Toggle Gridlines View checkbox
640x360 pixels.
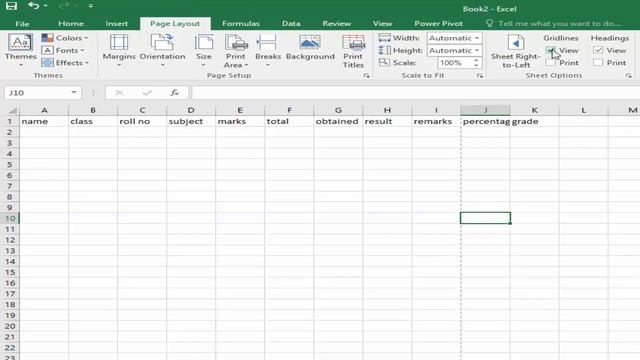(551, 50)
